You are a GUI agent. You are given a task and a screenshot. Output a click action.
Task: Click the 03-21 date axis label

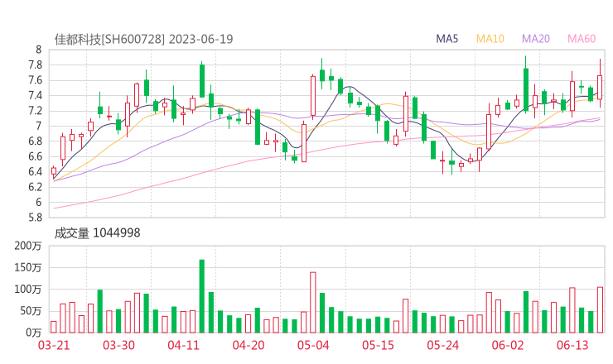[x=54, y=345]
